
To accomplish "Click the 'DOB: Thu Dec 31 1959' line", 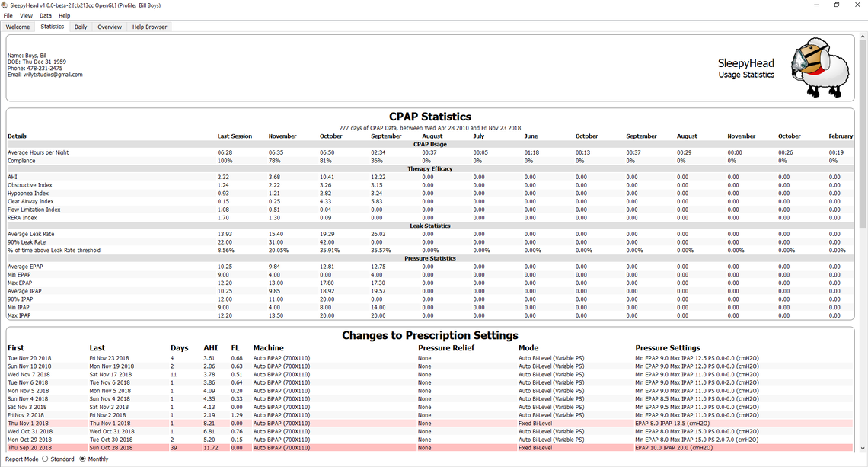I will 37,62.
